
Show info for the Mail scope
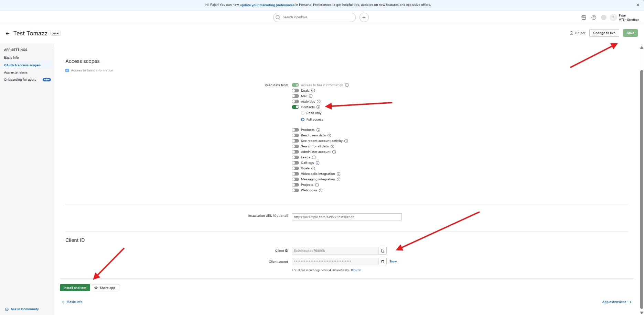pos(311,96)
